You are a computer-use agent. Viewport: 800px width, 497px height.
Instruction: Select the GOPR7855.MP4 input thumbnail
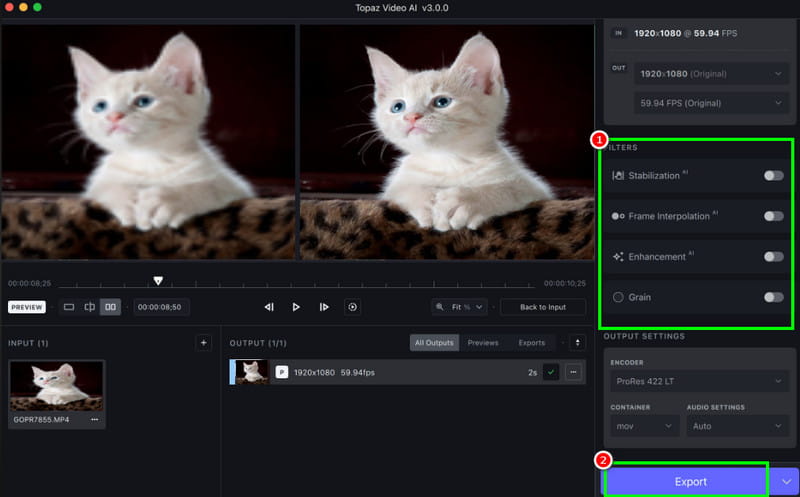coord(57,386)
